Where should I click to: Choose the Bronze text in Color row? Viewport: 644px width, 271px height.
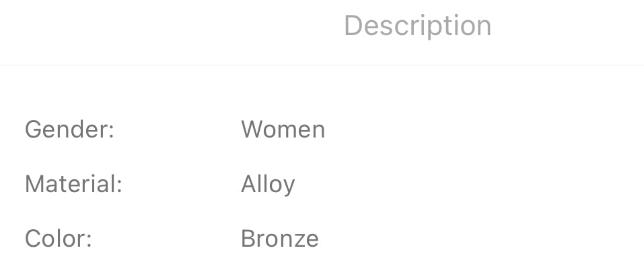279,239
